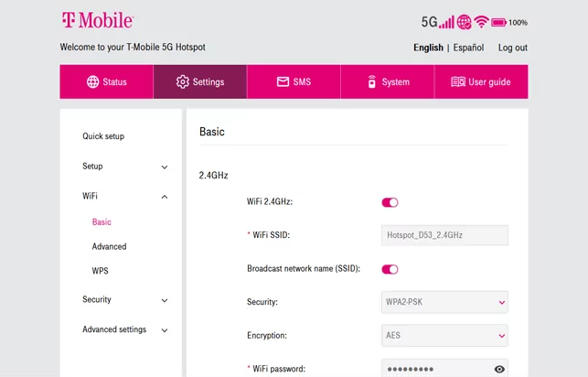Click the 5G network indicator text
588x377 pixels.
pyautogui.click(x=430, y=22)
